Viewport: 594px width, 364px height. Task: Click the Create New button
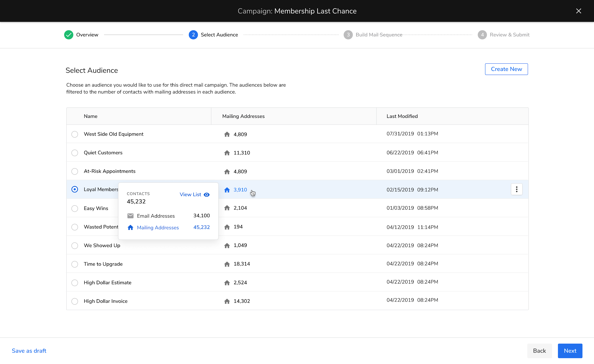point(506,69)
